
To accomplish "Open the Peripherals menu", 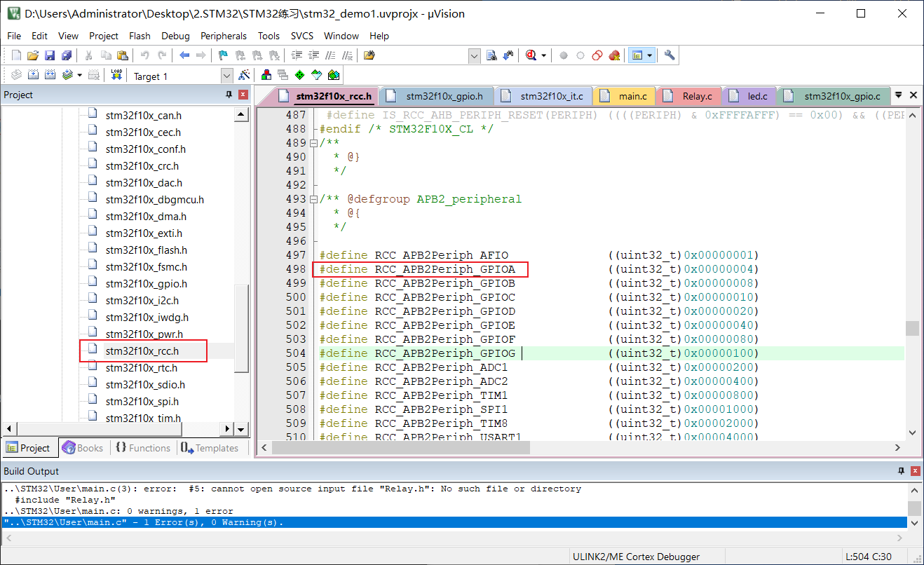I will (224, 36).
